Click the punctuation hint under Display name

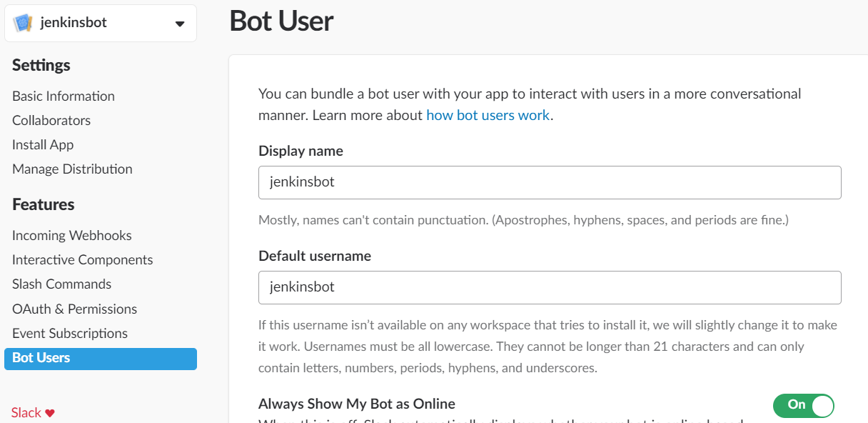(523, 220)
